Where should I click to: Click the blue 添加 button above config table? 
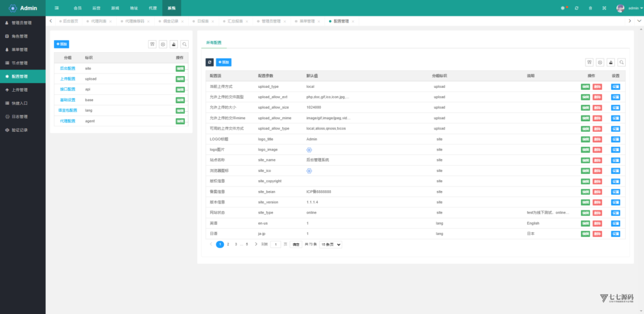coord(224,62)
